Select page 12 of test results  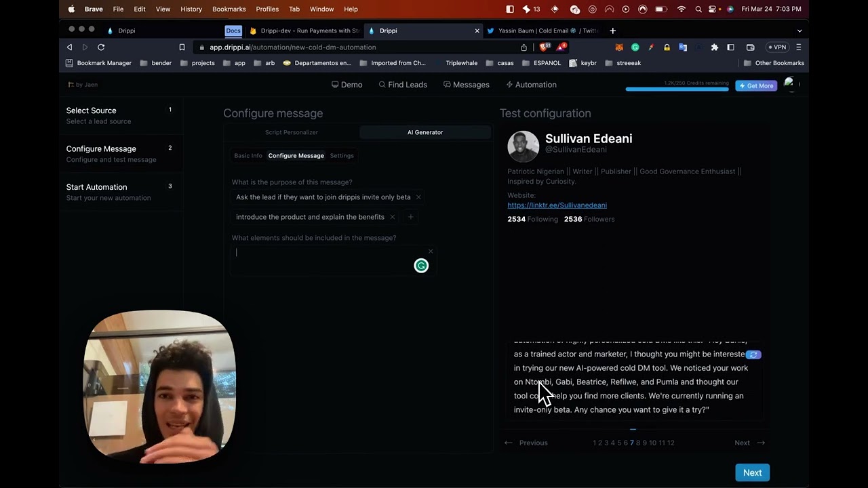pos(671,443)
